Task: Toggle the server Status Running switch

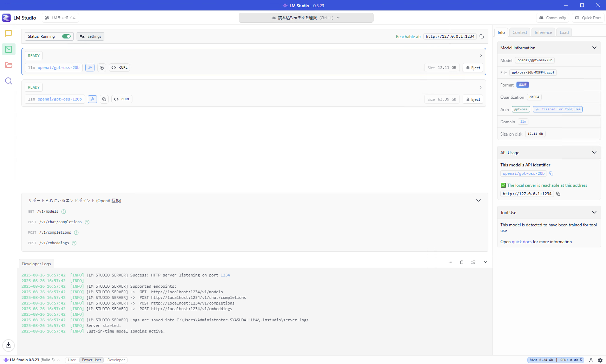Action: [x=66, y=36]
